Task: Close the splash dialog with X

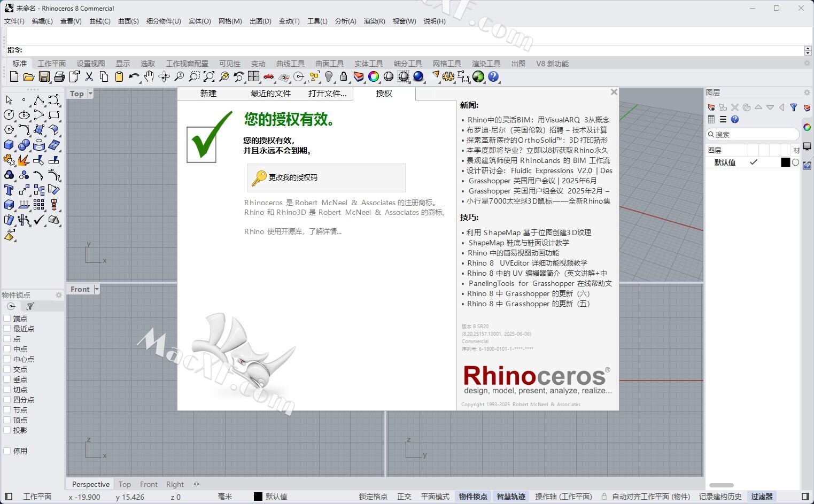Action: [x=614, y=92]
